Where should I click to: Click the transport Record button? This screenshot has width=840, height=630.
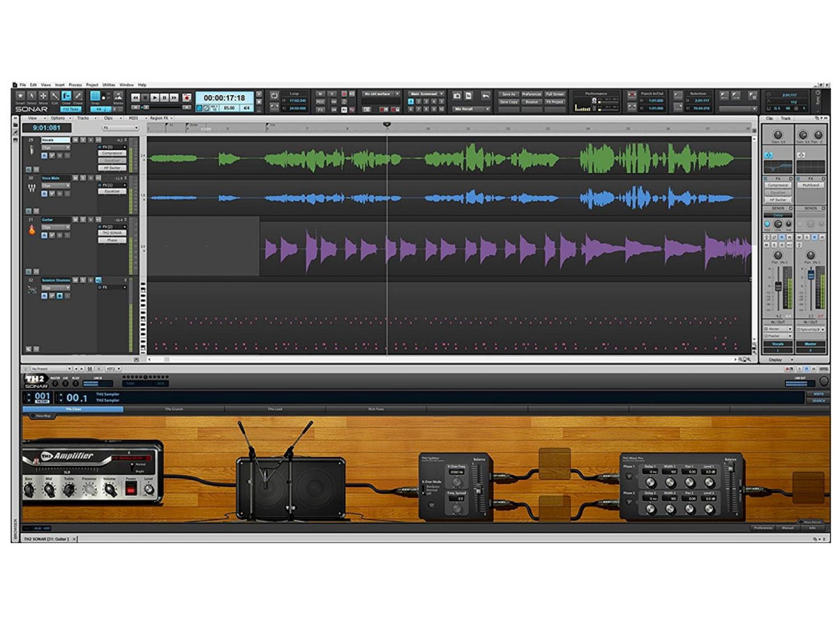[186, 97]
